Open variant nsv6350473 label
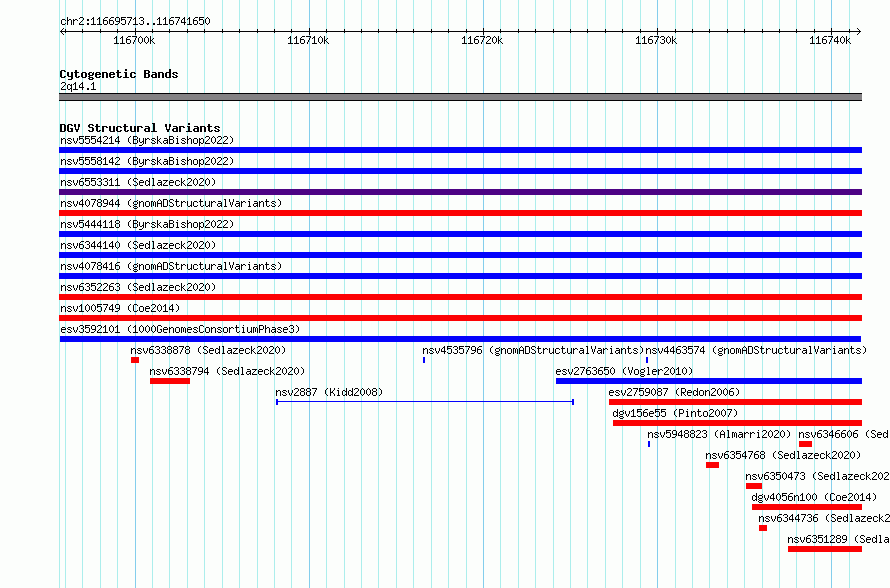This screenshot has height=588, width=890. click(817, 476)
